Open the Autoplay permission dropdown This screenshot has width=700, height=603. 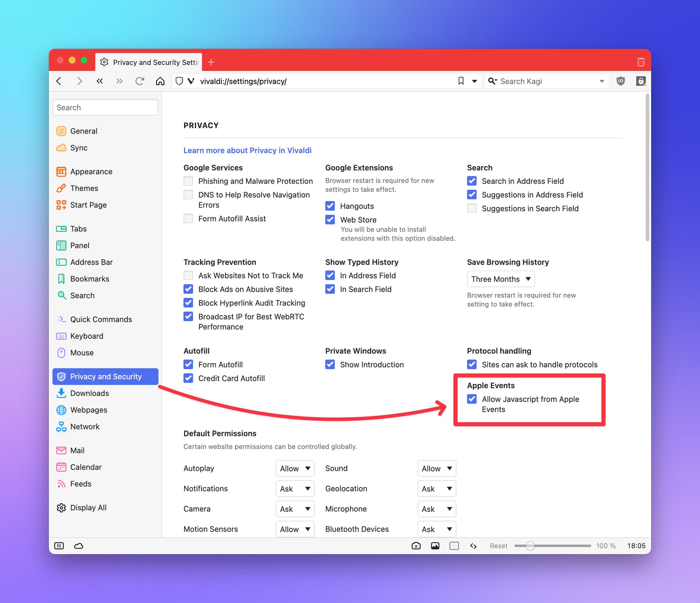(x=295, y=468)
